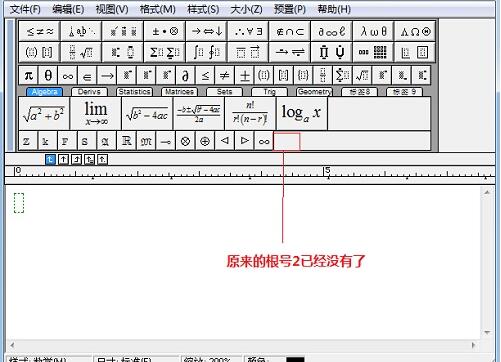Open the summation templates palette
Viewport: 501px width, 362px height.
pyautogui.click(x=165, y=52)
